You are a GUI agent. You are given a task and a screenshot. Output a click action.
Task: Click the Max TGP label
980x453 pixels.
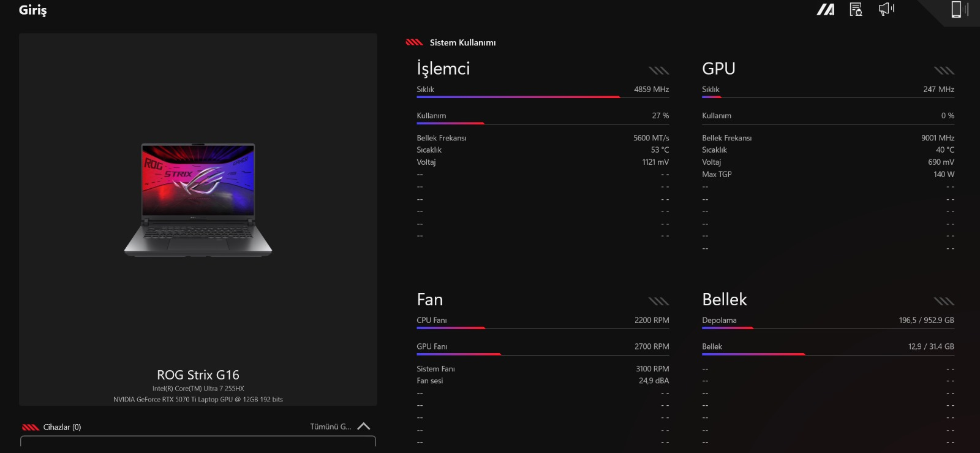(717, 174)
